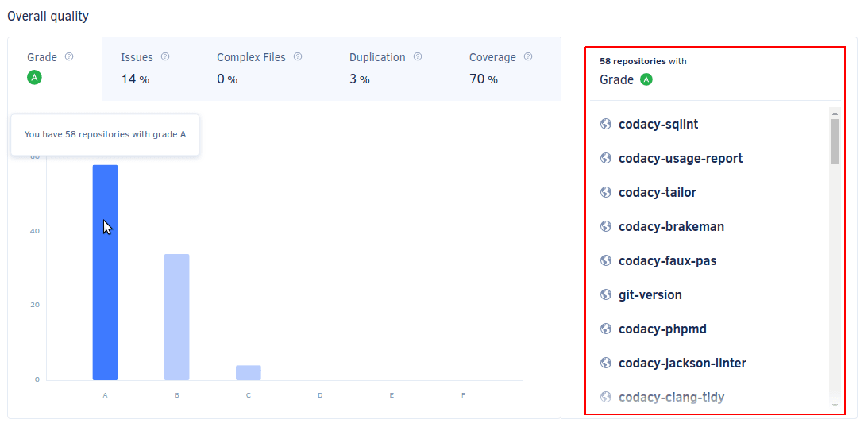Open the codacy-usage-report repository
The image size is (868, 427).
click(x=681, y=159)
